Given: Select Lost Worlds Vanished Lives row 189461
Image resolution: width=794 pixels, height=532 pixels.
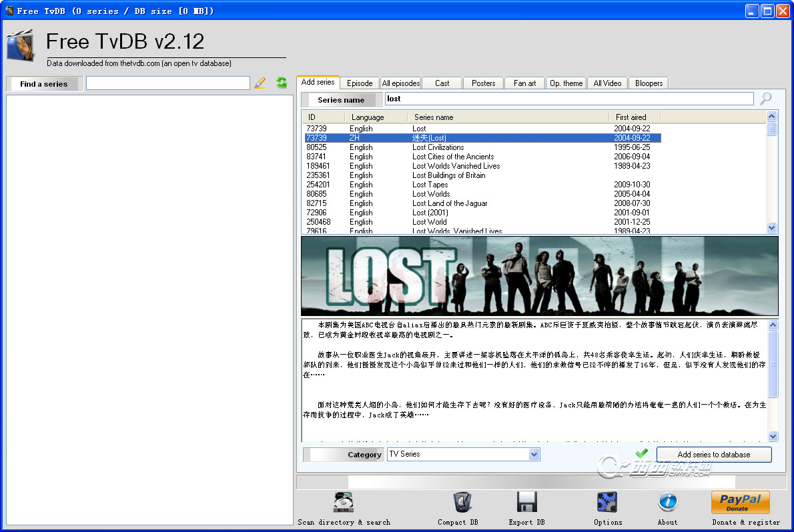Looking at the screenshot, I should click(x=482, y=166).
